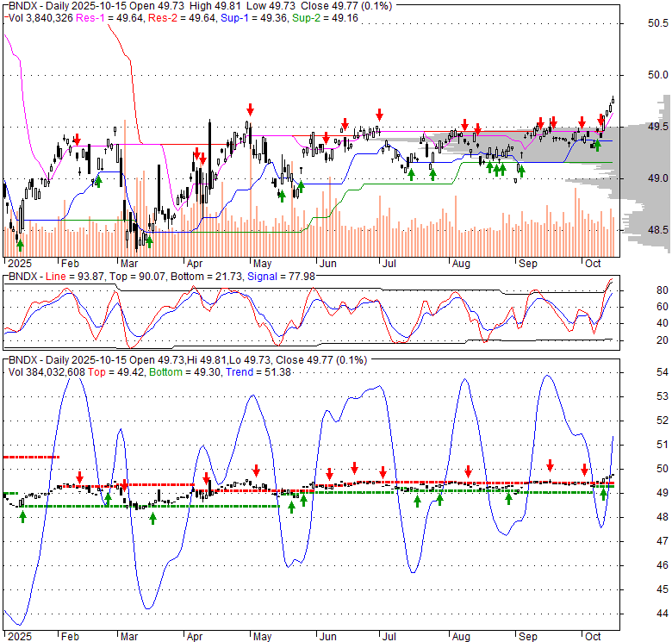Click the 20 level label on the oscillator axis

coord(663,340)
